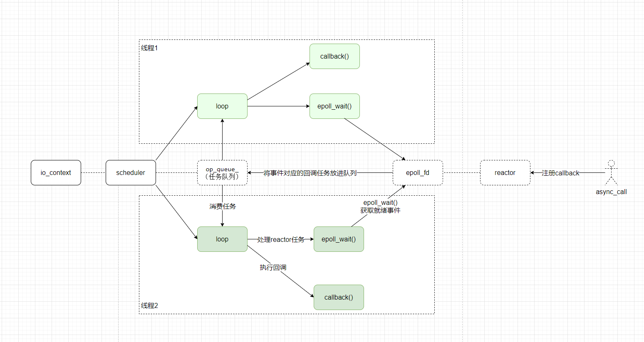Click the 线程1 container label
This screenshot has width=644, height=342.
[149, 48]
